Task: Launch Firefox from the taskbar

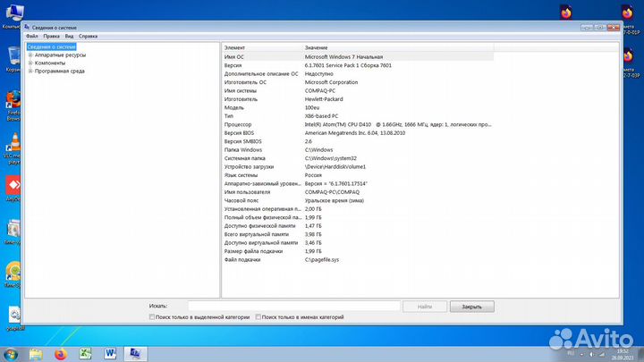Action: 61,353
